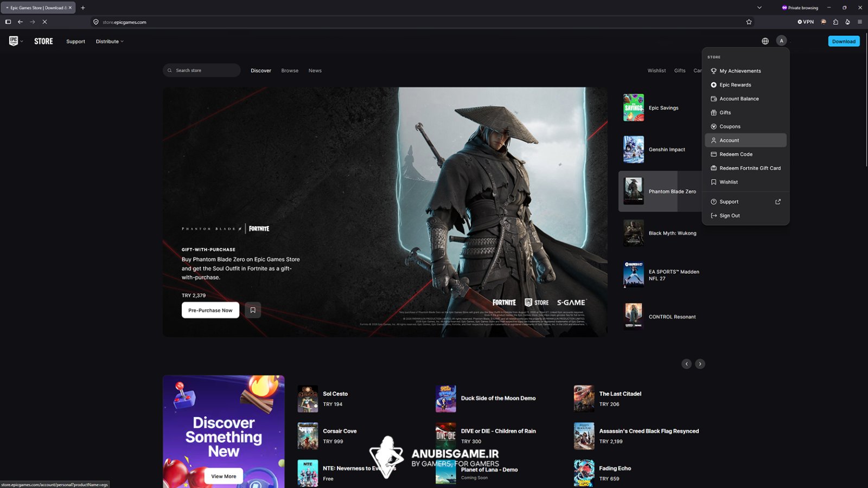Open Duck Side of the Moon Demo
The height and width of the screenshot is (488, 868).
tap(498, 399)
